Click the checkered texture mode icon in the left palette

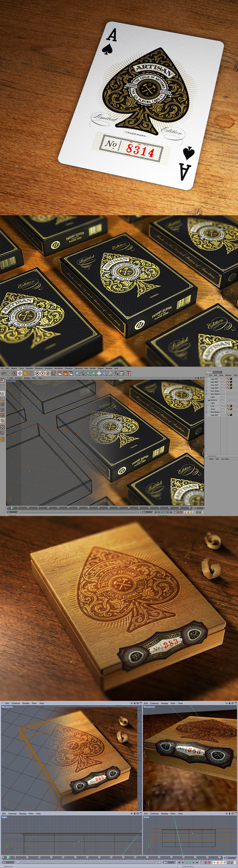click(x=2, y=428)
